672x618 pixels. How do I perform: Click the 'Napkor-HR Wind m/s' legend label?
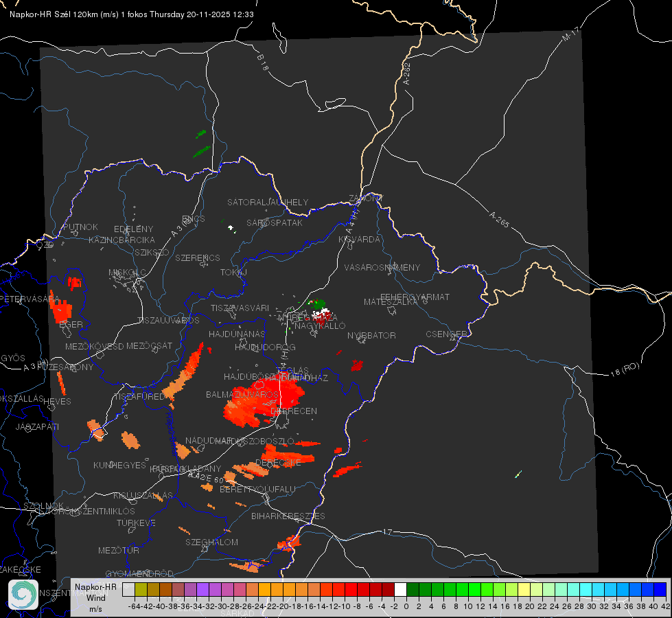(x=95, y=597)
